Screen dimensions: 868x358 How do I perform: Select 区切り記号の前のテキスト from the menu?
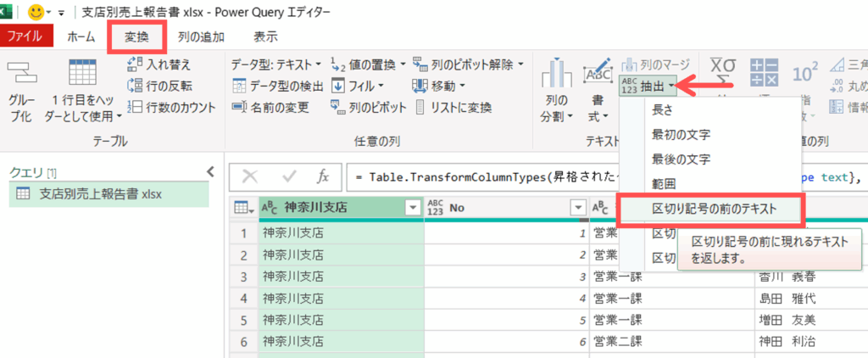[713, 208]
